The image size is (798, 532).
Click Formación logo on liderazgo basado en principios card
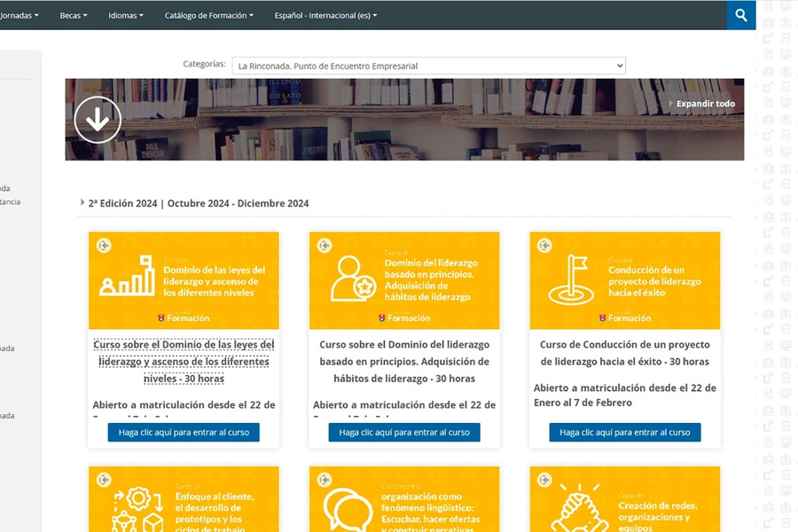point(404,317)
